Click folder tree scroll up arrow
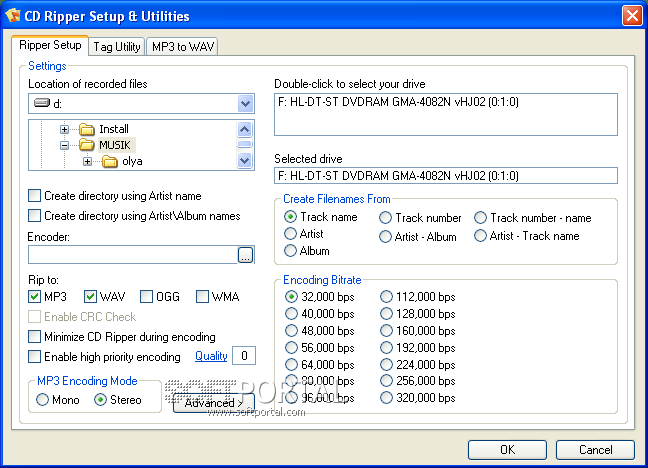648x468 pixels. 245,129
